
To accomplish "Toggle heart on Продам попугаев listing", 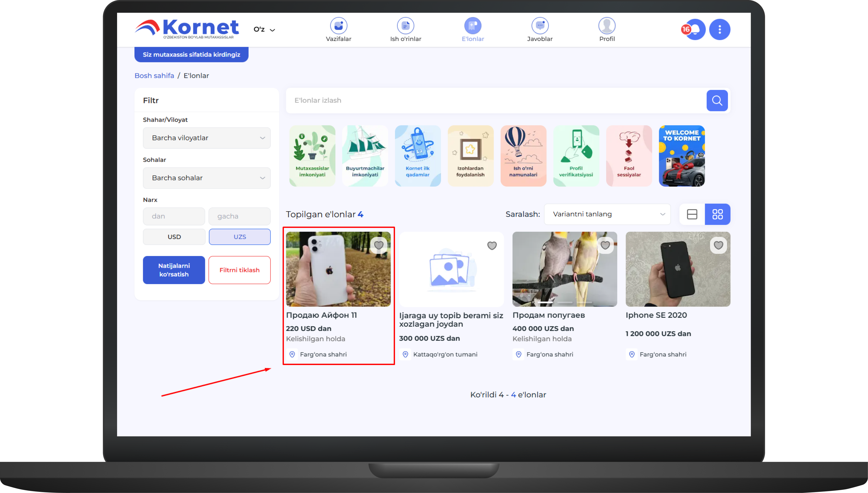I will 605,245.
